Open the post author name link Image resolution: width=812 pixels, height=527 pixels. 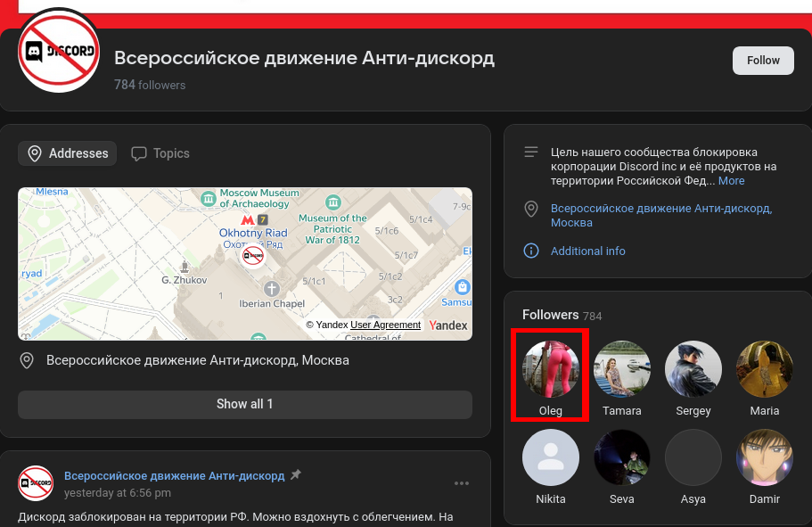(x=174, y=475)
